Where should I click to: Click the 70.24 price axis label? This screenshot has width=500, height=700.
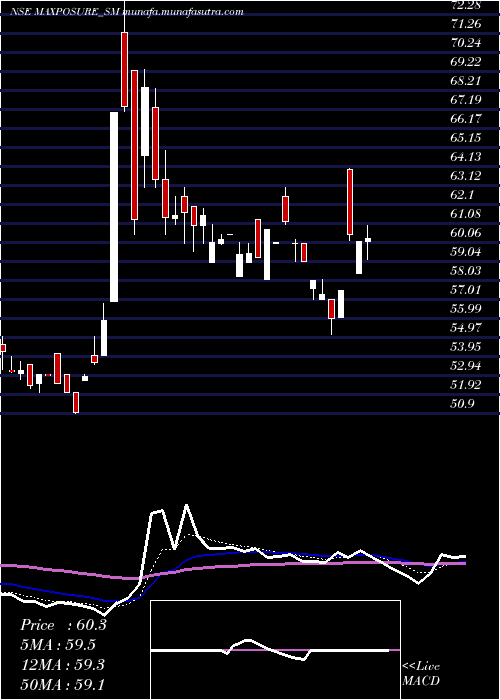tap(466, 43)
